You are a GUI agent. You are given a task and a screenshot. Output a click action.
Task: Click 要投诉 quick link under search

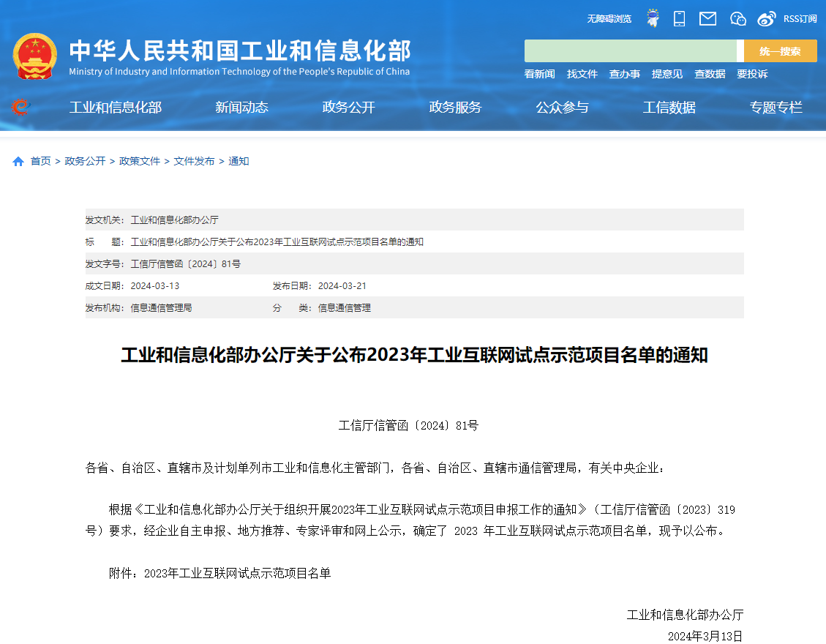(x=752, y=74)
